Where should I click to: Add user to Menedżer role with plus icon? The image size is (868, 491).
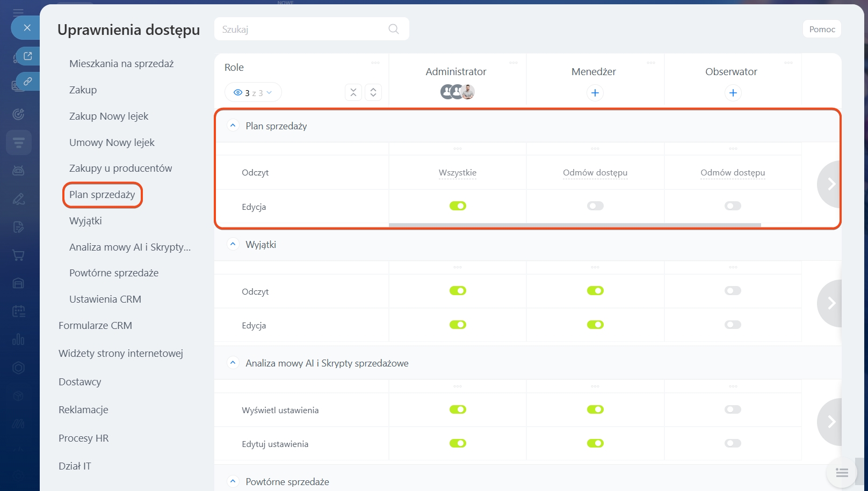tap(595, 93)
